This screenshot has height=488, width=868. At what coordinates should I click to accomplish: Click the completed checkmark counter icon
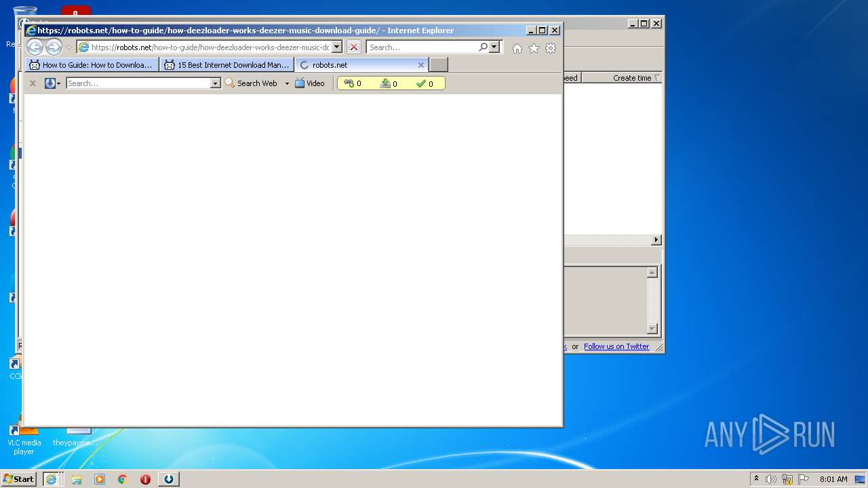(421, 83)
